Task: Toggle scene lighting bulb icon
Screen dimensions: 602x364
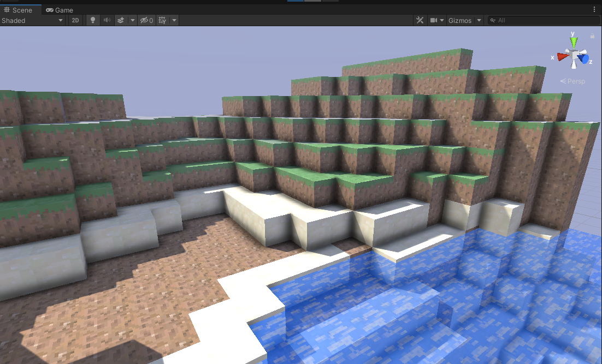Action: click(x=92, y=20)
